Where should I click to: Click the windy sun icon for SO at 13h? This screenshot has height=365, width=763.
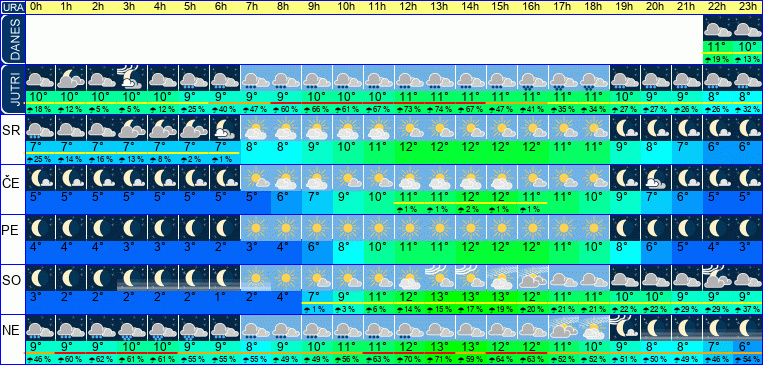click(440, 277)
